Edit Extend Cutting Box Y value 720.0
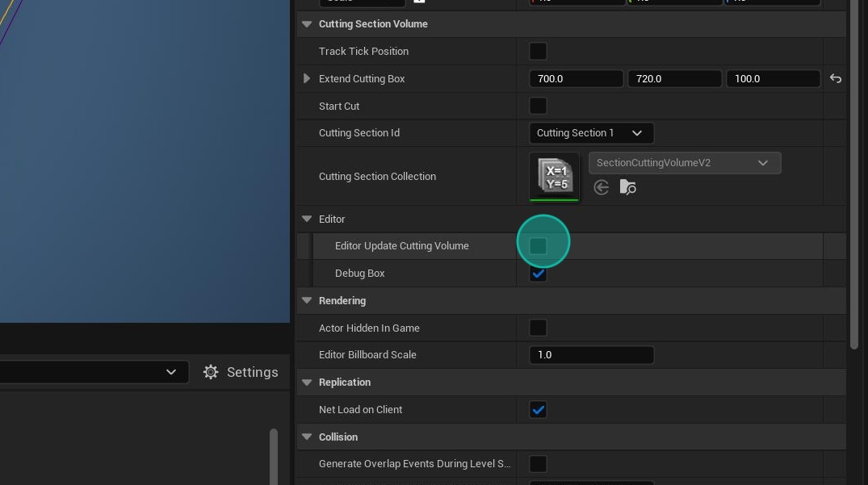 tap(675, 78)
